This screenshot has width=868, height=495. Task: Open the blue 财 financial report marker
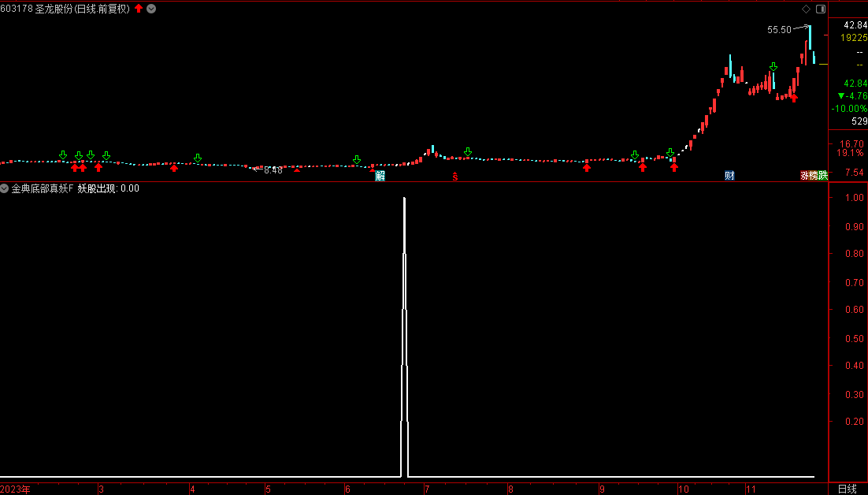pyautogui.click(x=729, y=176)
